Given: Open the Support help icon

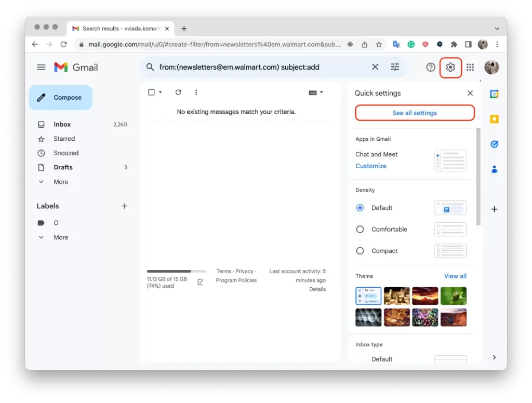Looking at the screenshot, I should pyautogui.click(x=431, y=67).
